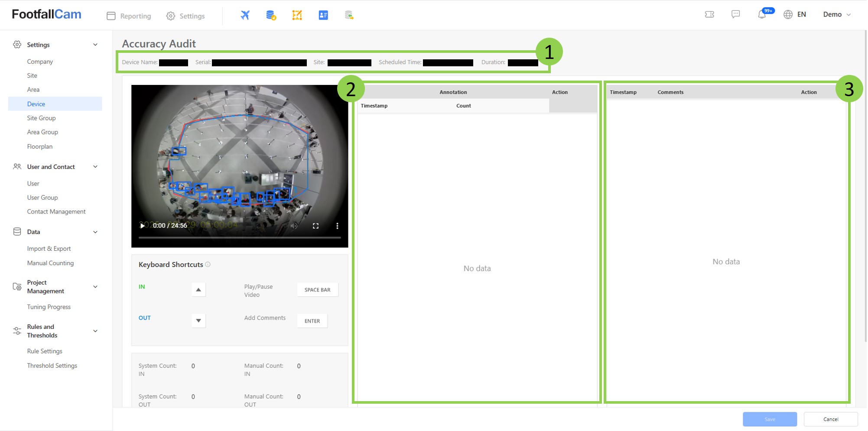Enter fullscreen on the video player

[x=315, y=226]
